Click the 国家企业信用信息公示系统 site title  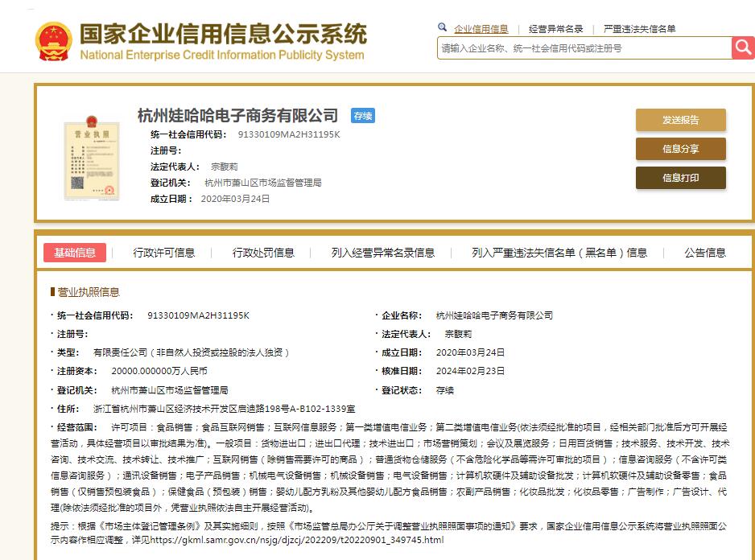(x=223, y=35)
